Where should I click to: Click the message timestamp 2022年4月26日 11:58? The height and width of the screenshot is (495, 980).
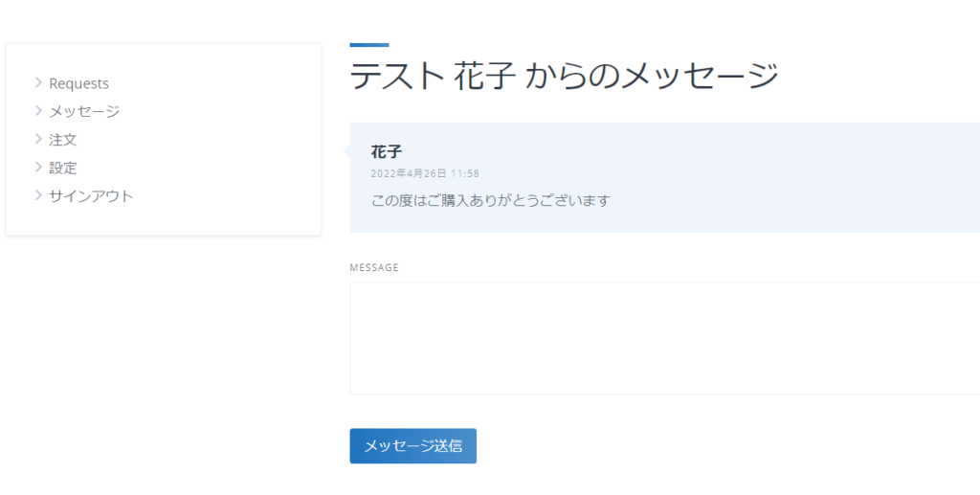point(425,173)
